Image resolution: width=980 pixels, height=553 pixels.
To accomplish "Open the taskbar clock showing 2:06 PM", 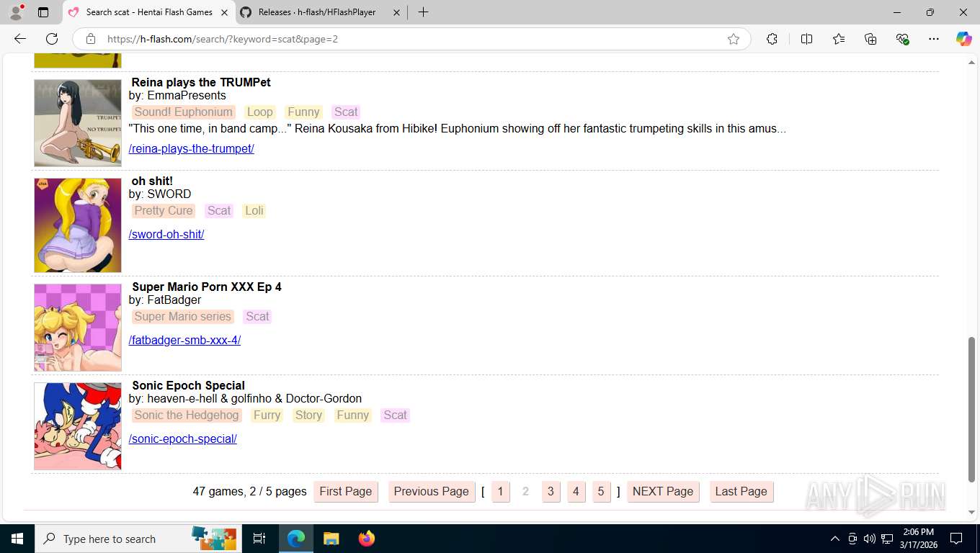I will tap(919, 539).
